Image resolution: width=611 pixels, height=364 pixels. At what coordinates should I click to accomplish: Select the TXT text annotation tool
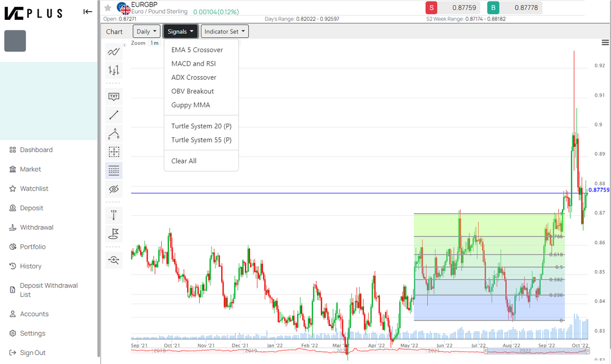[x=114, y=96]
